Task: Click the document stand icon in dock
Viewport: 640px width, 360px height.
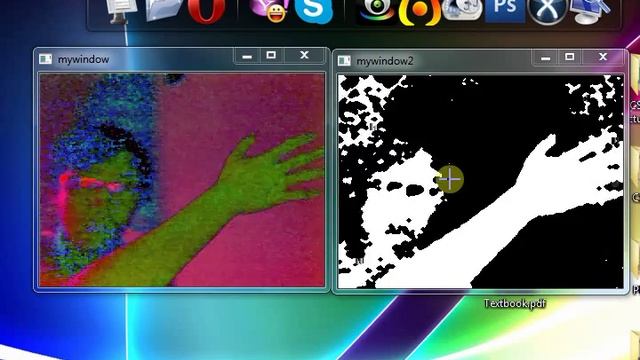Action: click(120, 11)
